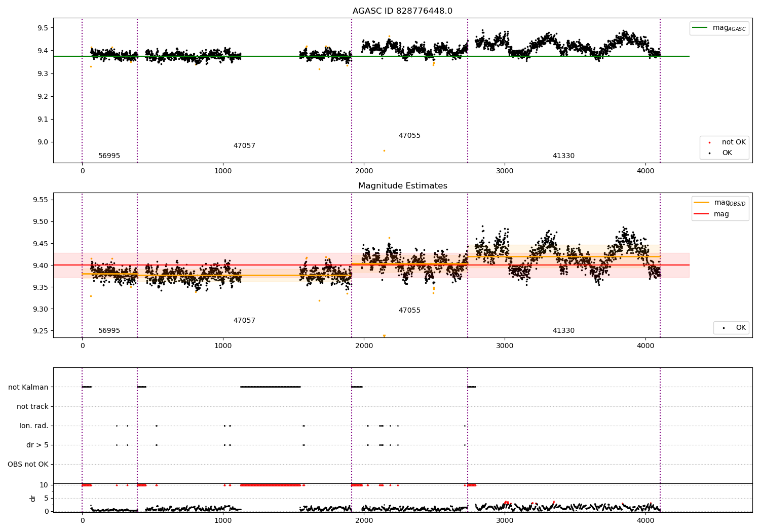The image size is (760, 532).
Task: Click the OBSID label 47057 in the top plot
Action: (x=244, y=146)
